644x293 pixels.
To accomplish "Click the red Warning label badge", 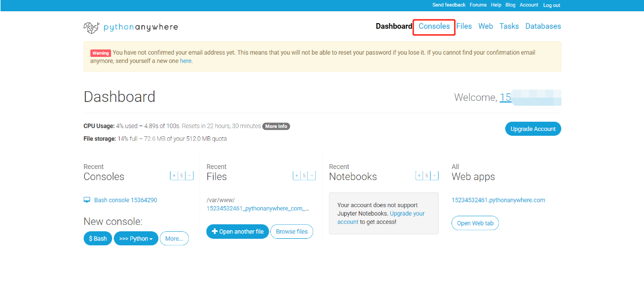I will [x=100, y=53].
